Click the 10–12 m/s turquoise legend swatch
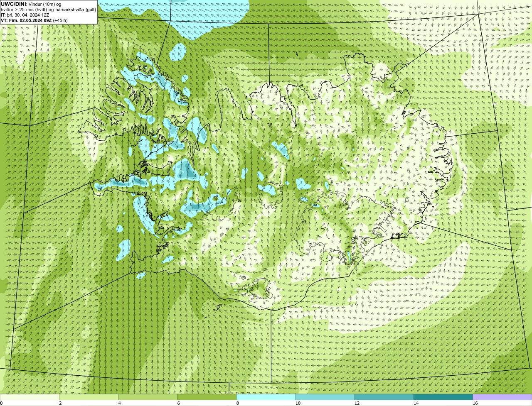This screenshot has height=406, width=532. tap(325, 397)
